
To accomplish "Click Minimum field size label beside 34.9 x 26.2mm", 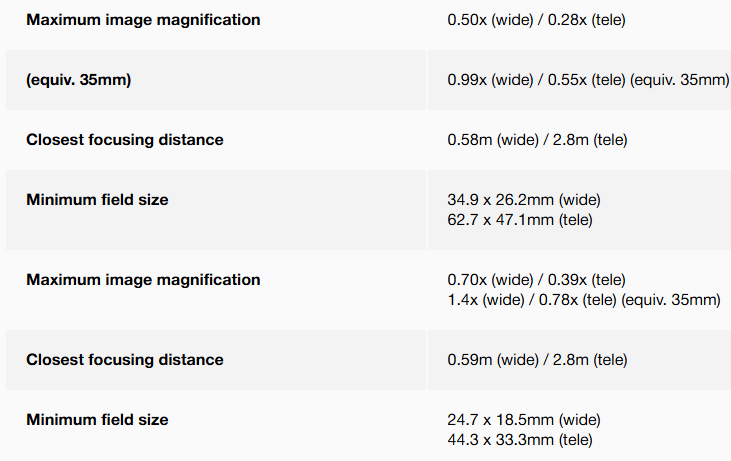I will (97, 200).
